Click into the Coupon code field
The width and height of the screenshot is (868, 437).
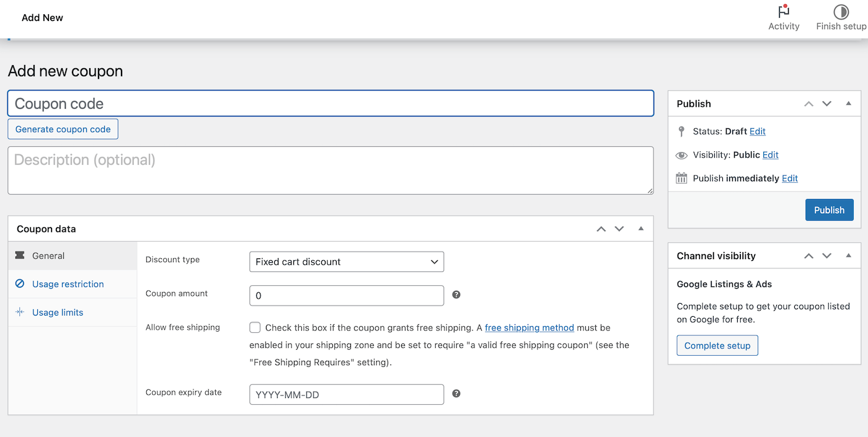(330, 104)
